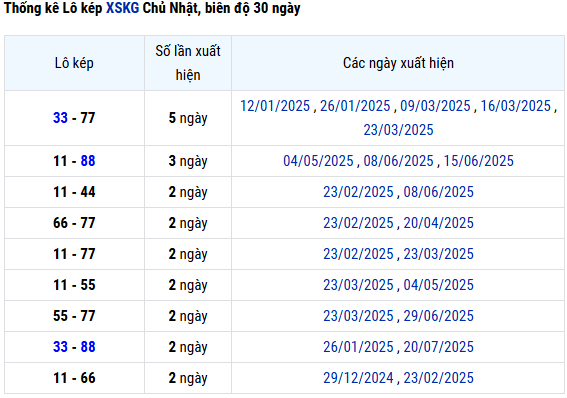Select the 11 - 66 pair cell

(x=74, y=378)
